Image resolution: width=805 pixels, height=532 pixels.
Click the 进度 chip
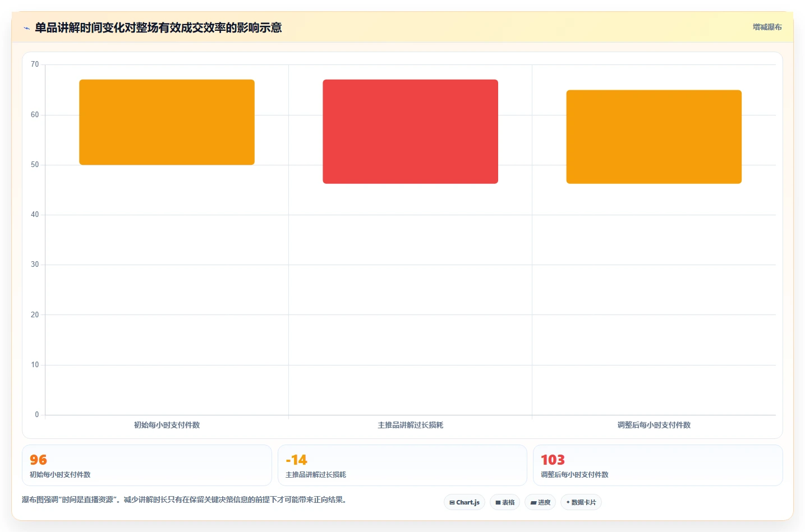click(540, 502)
